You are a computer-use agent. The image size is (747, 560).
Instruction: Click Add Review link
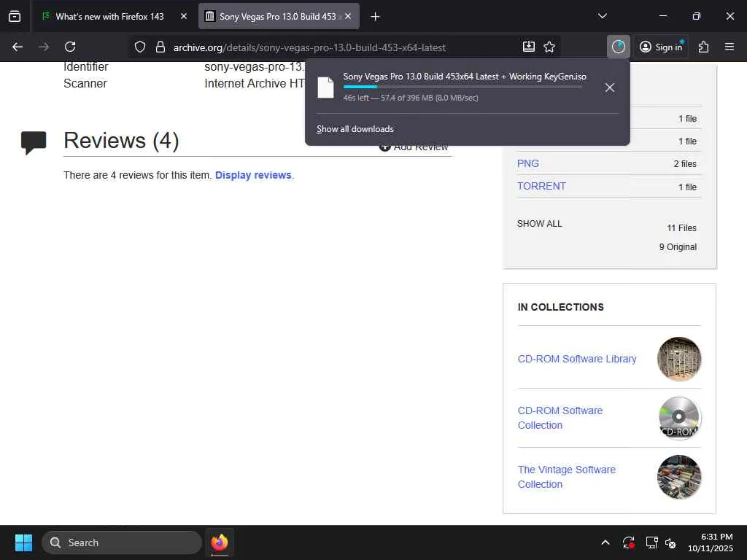click(414, 147)
